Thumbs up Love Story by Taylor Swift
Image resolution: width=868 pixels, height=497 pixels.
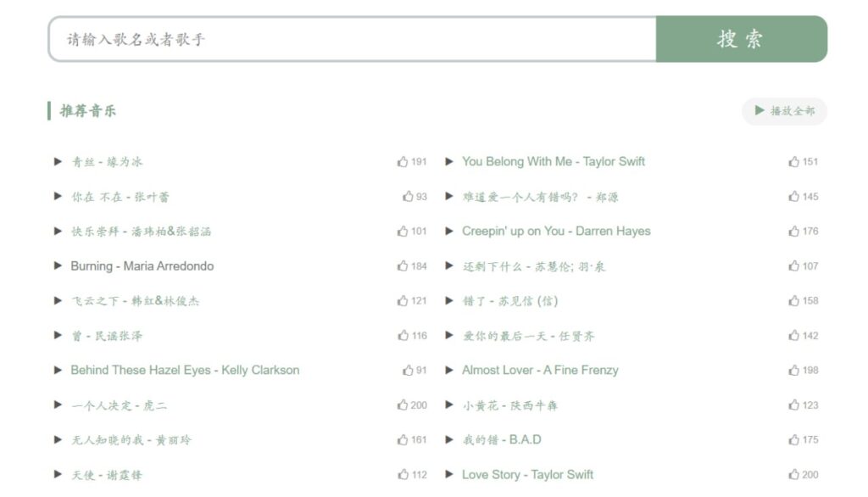coord(794,475)
